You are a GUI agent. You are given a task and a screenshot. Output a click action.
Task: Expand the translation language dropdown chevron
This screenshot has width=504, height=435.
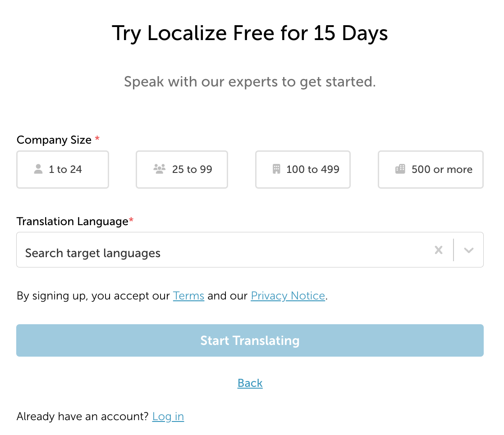[x=469, y=250]
